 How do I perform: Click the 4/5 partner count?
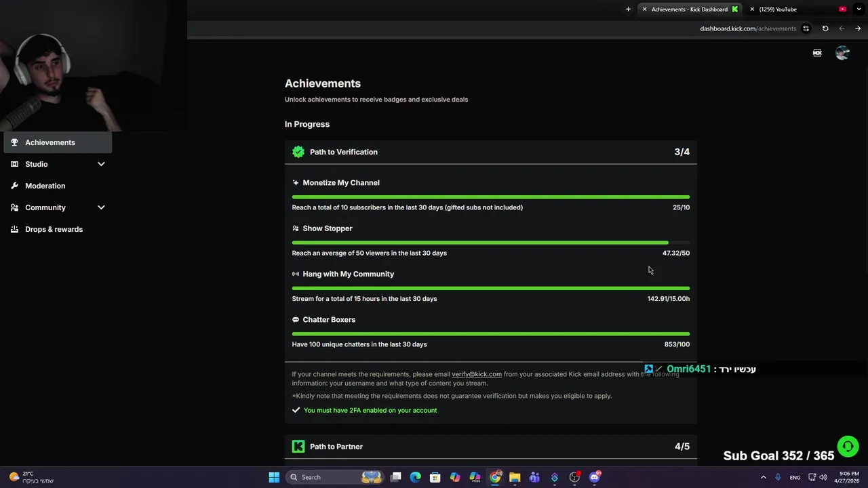tap(682, 446)
